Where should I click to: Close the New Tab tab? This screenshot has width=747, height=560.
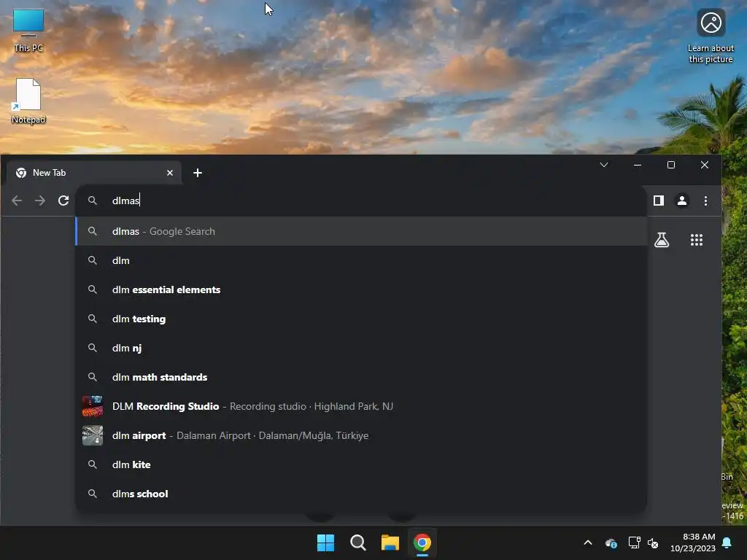point(169,173)
